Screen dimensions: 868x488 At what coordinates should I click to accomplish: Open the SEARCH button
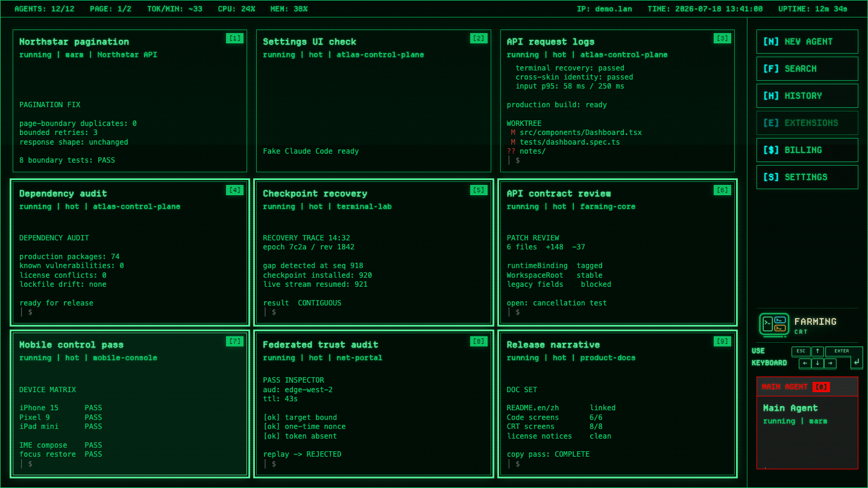coord(807,69)
